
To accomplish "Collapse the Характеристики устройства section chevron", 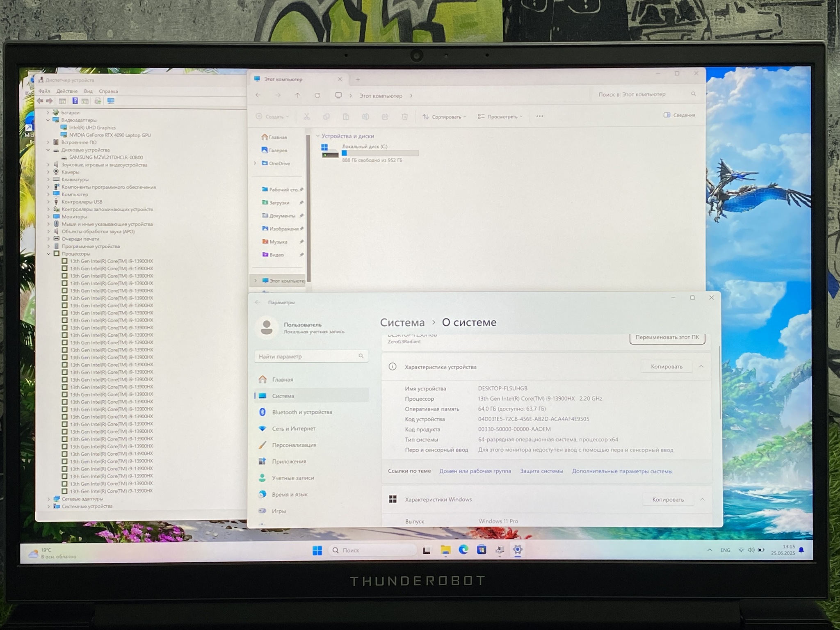I will (701, 366).
